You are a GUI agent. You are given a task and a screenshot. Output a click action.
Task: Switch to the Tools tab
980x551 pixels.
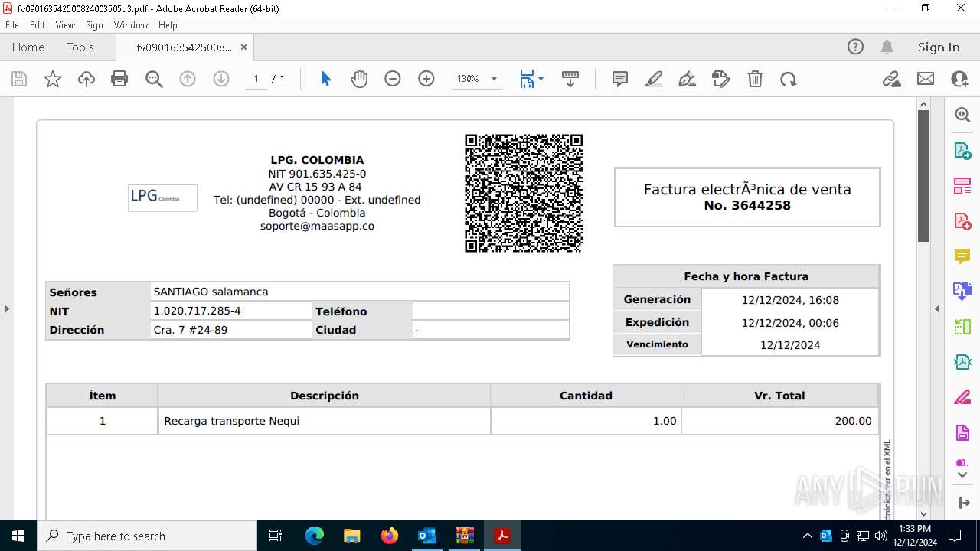pyautogui.click(x=80, y=47)
